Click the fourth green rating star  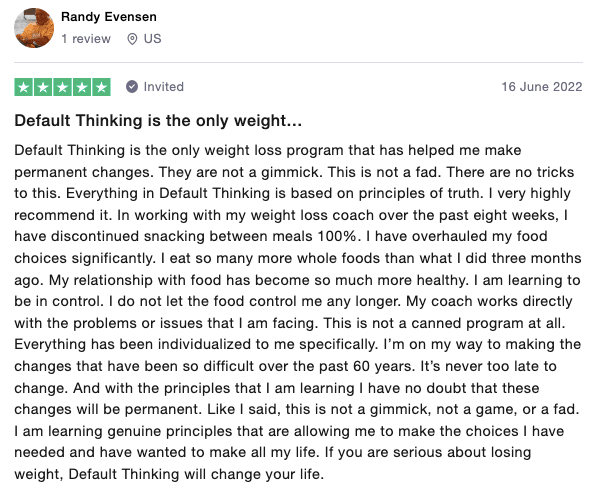(82, 87)
